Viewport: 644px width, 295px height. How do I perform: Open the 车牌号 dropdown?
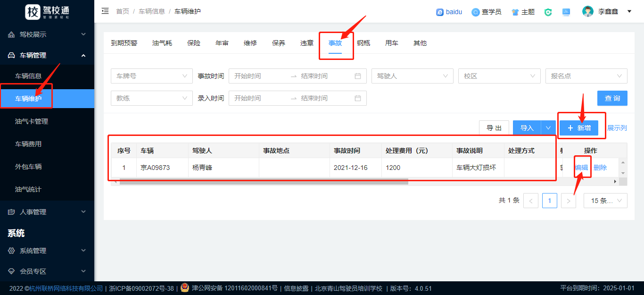(x=152, y=76)
